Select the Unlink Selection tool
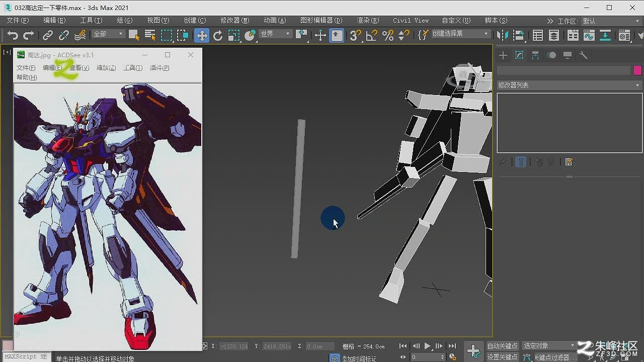The height and width of the screenshot is (362, 644). [64, 35]
